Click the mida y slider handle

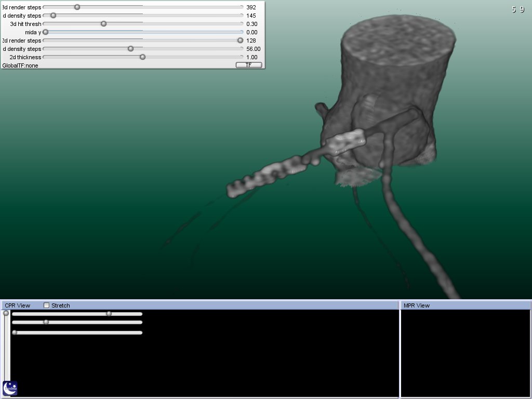pyautogui.click(x=45, y=32)
